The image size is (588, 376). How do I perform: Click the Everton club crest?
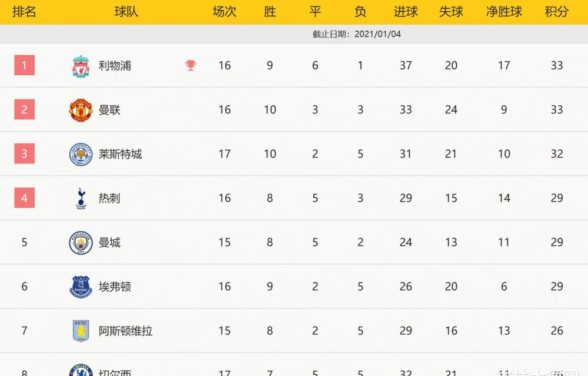[81, 287]
